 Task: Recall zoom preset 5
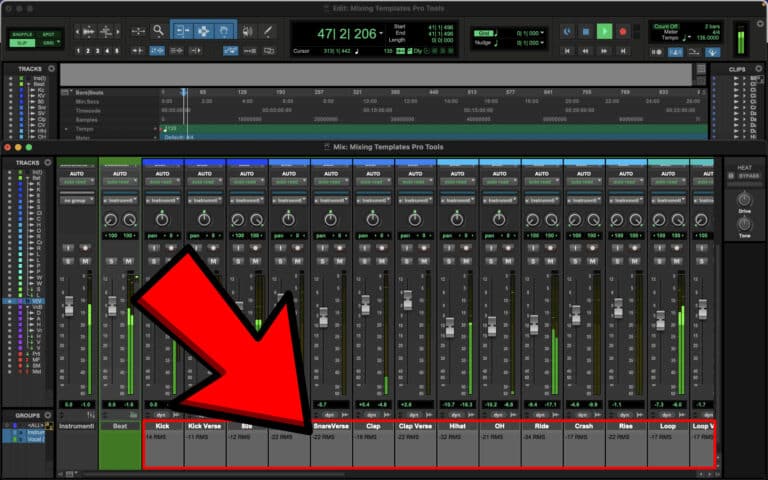(x=116, y=51)
